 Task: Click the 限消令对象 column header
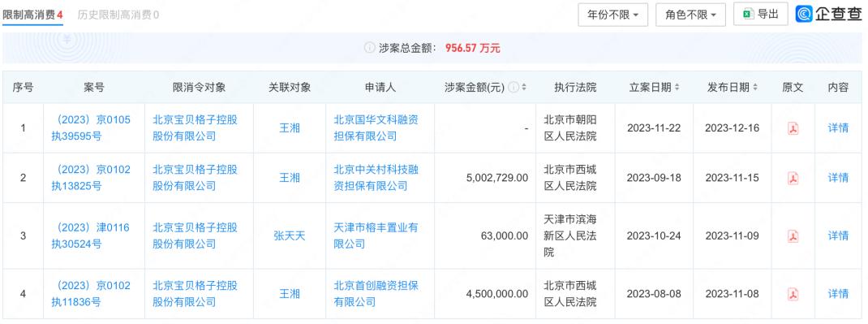(x=200, y=88)
